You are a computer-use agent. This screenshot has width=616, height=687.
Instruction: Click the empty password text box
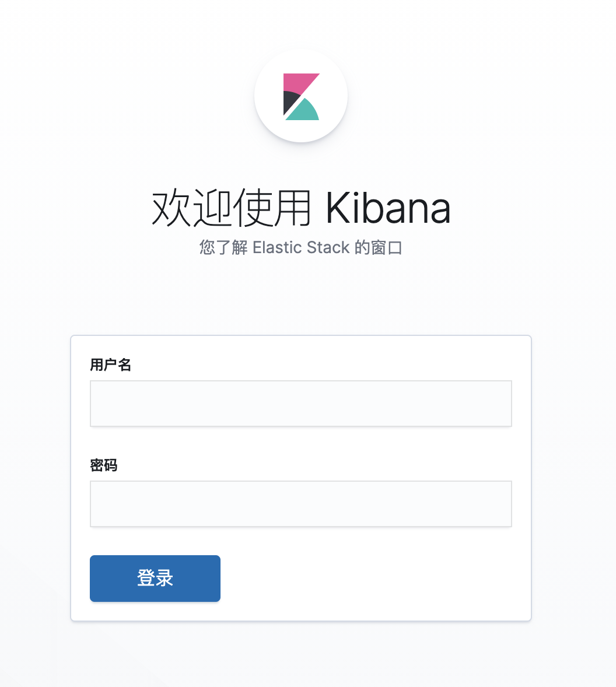coord(301,503)
